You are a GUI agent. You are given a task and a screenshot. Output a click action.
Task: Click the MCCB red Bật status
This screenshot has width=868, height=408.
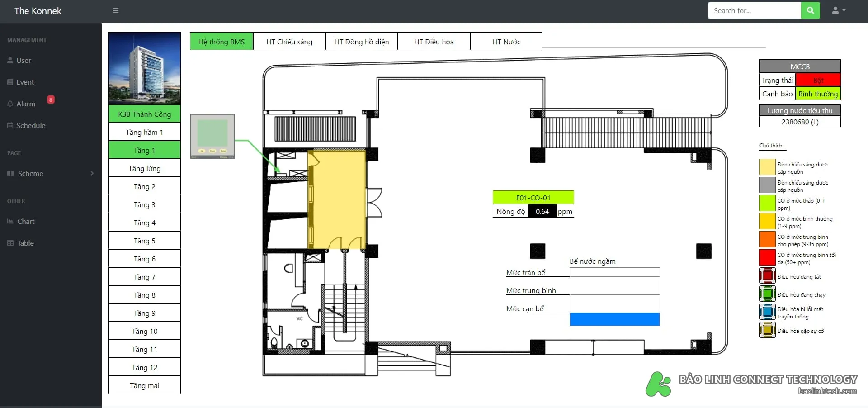[x=818, y=80]
